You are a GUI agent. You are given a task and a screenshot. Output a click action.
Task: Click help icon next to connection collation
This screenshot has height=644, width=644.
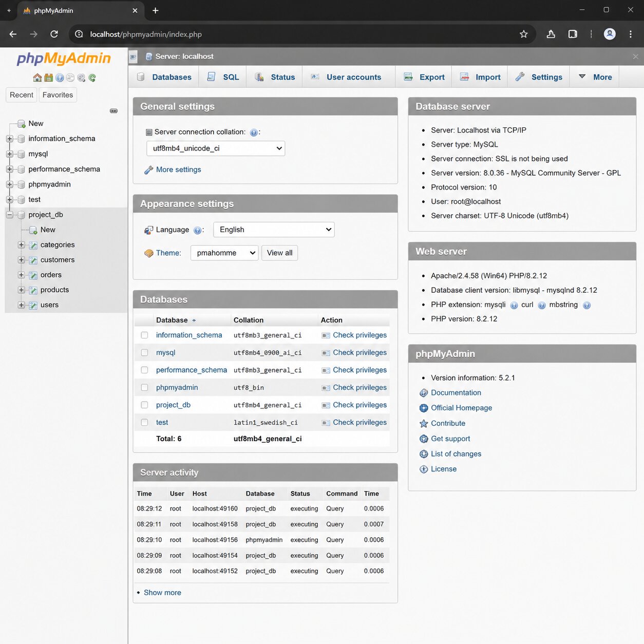253,132
